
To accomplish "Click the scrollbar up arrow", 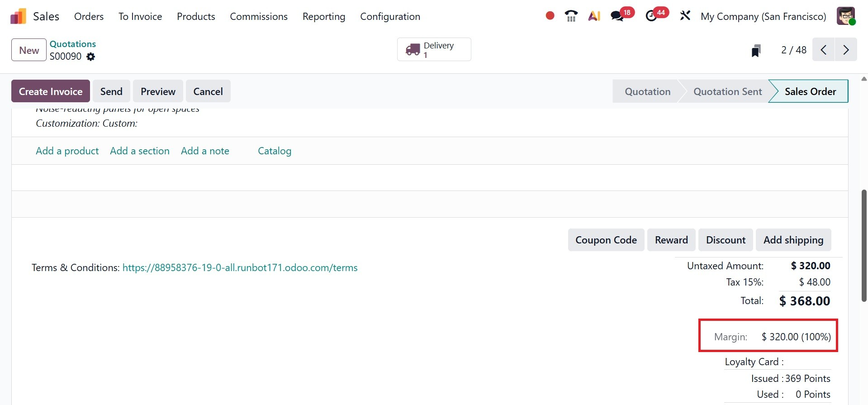I will pos(864,79).
